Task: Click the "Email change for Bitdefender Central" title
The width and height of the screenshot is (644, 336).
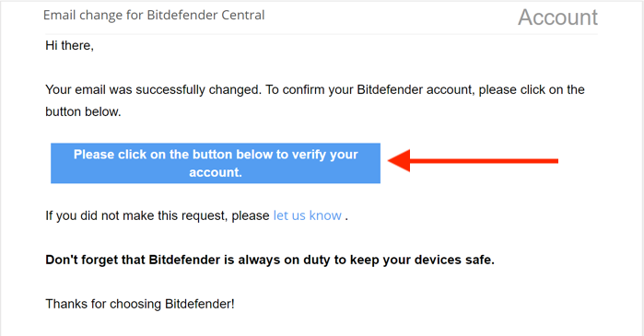Action: tap(154, 15)
